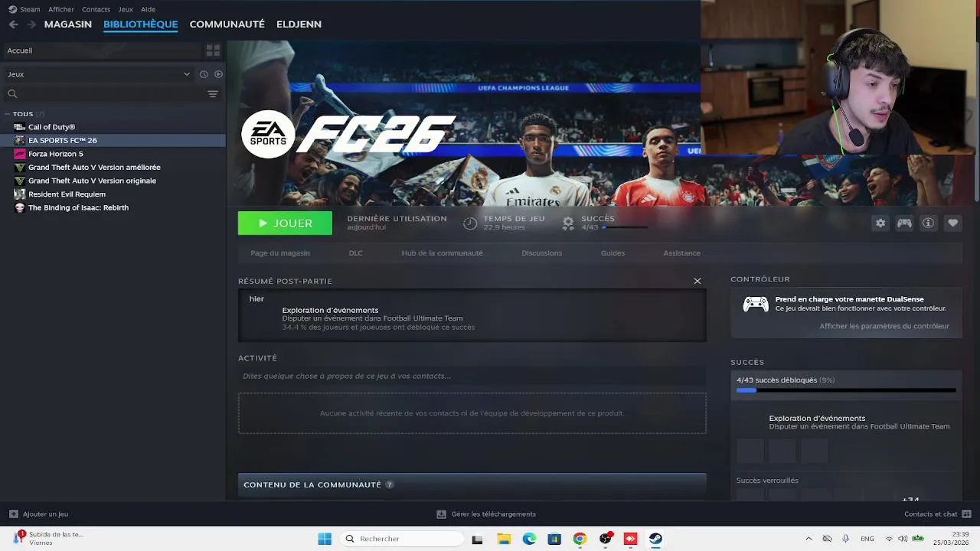This screenshot has width=980, height=551.
Task: Open the Aide menu
Action: pyautogui.click(x=148, y=9)
